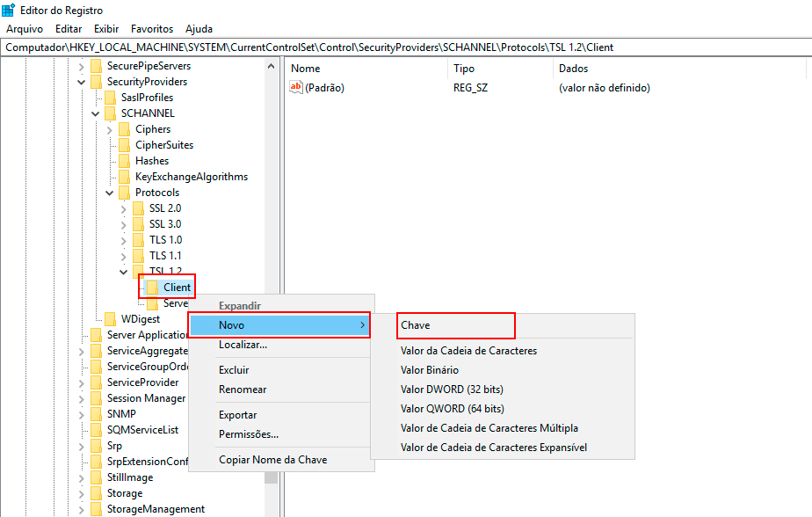The image size is (812, 517).
Task: Expand the SSL 3.0 key
Action: pos(123,224)
